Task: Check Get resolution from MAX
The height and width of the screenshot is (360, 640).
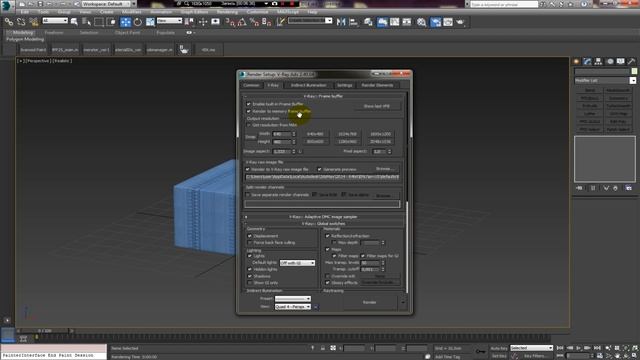Action: [249, 125]
